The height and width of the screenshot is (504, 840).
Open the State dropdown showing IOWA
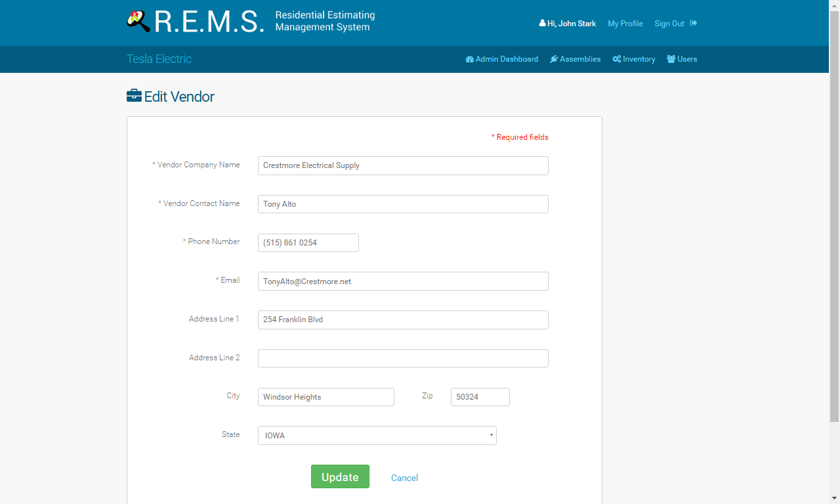pos(377,436)
